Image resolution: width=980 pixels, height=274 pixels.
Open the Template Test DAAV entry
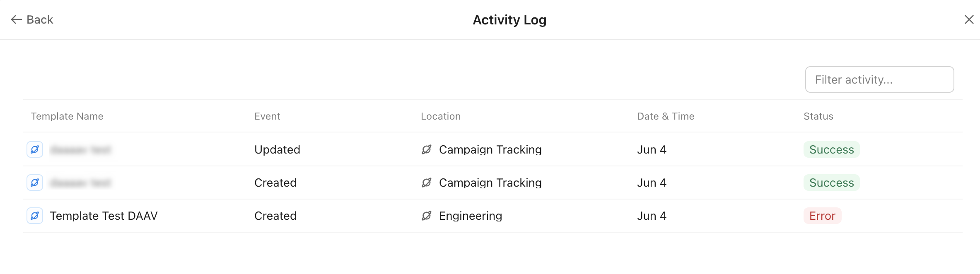click(104, 216)
